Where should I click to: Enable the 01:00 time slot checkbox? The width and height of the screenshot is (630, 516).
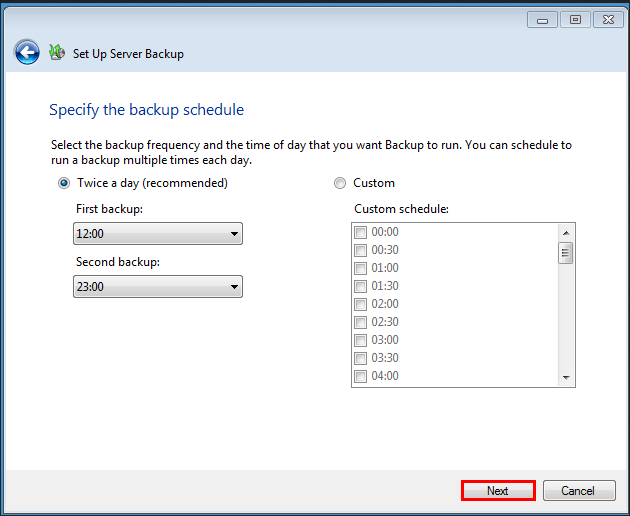(x=361, y=268)
